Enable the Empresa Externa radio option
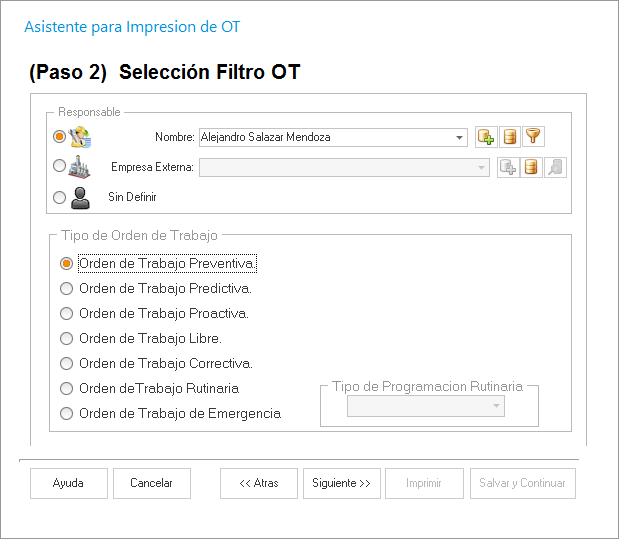Screen dimensions: 619x539 click(59, 166)
